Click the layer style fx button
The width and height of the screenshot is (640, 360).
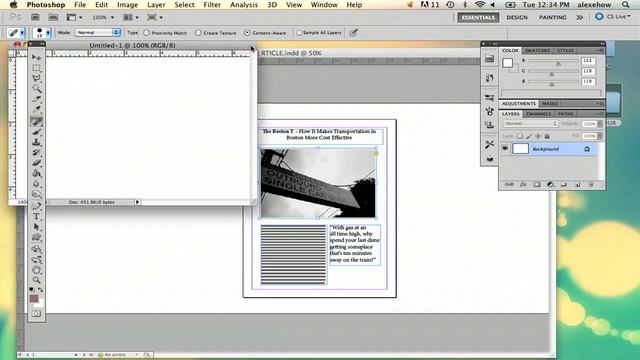click(x=523, y=184)
